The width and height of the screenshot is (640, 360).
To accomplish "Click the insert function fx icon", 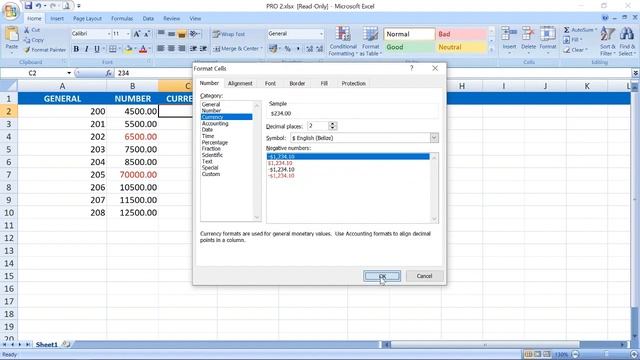I will pyautogui.click(x=108, y=73).
